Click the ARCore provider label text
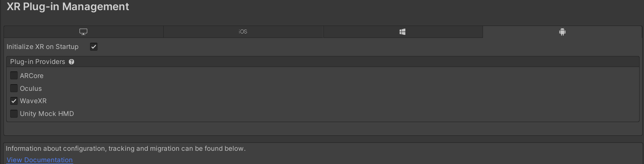The image size is (644, 164). [x=32, y=76]
